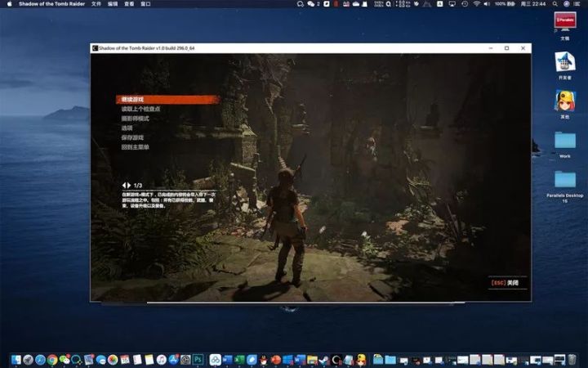Open App Store from the Dock

pyautogui.click(x=173, y=360)
